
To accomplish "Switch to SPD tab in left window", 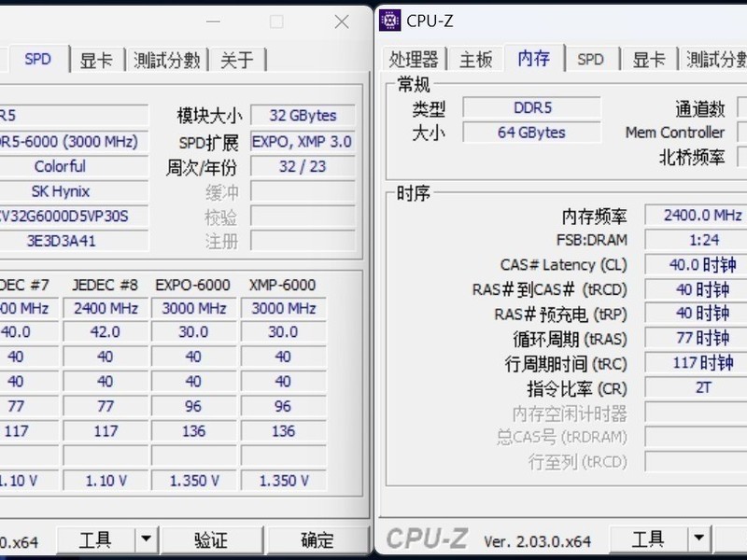I will 37,59.
